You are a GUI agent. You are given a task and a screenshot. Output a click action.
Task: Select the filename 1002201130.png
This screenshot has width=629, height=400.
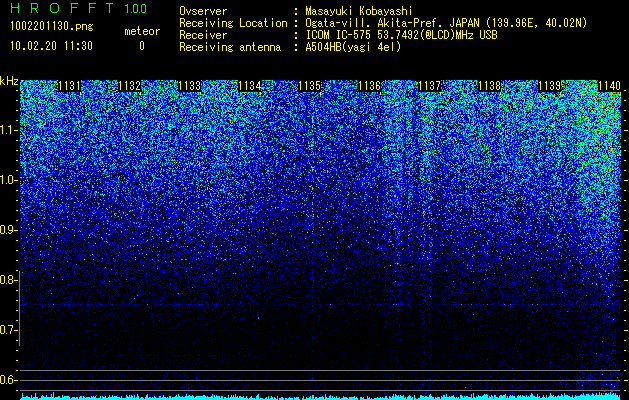tap(51, 27)
